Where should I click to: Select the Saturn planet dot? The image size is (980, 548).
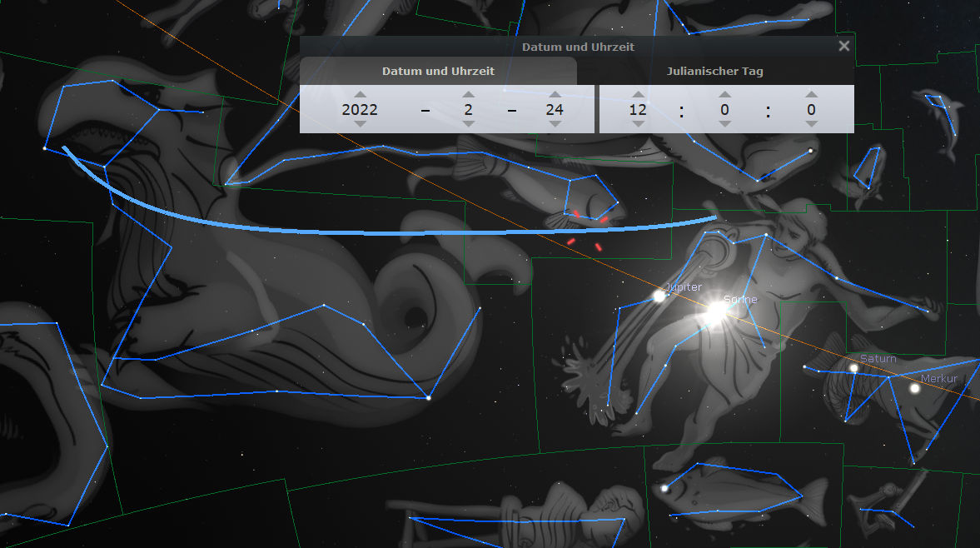point(853,369)
